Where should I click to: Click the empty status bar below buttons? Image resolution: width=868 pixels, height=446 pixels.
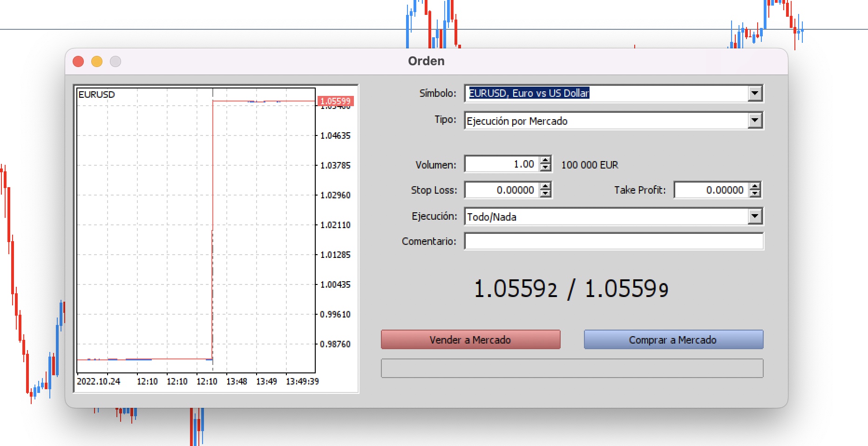[x=572, y=368]
